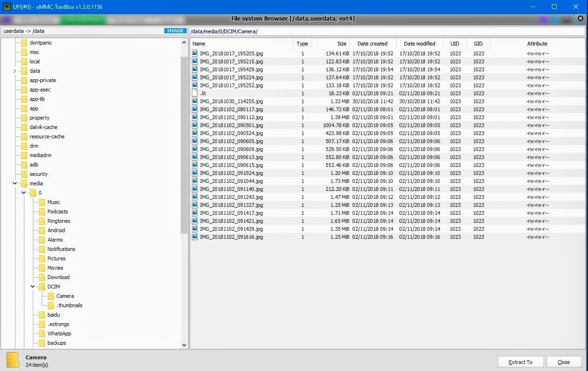Sort by Date modified column header
588x371 pixels.
pos(420,44)
